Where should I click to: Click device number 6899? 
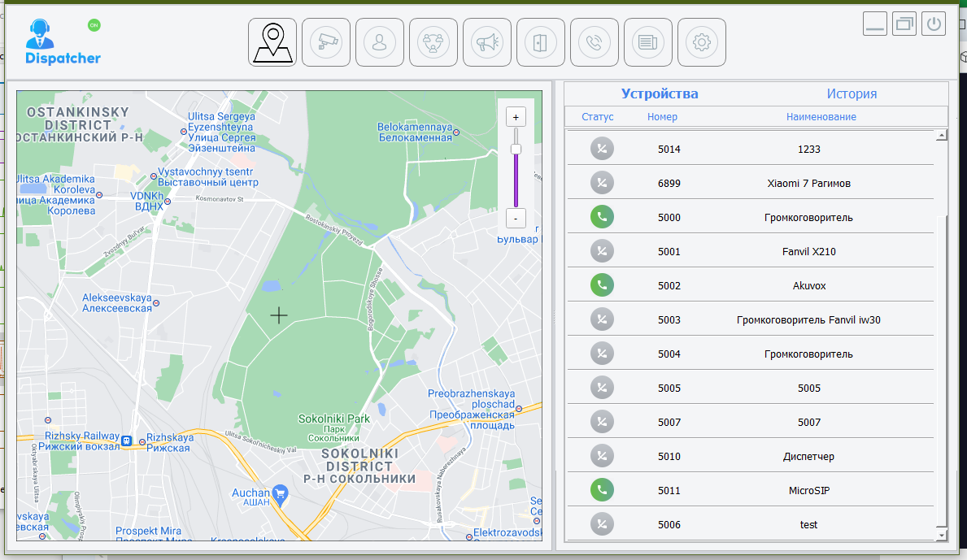(x=669, y=183)
